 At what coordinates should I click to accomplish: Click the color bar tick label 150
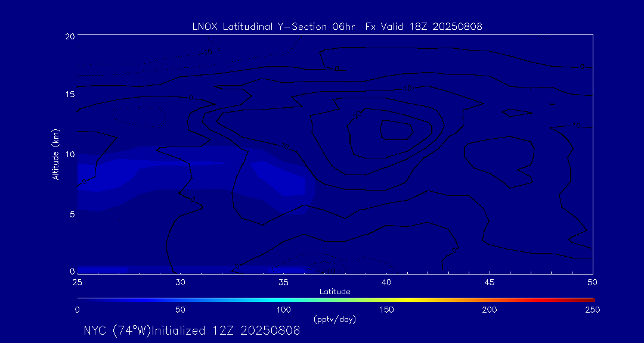pos(386,310)
